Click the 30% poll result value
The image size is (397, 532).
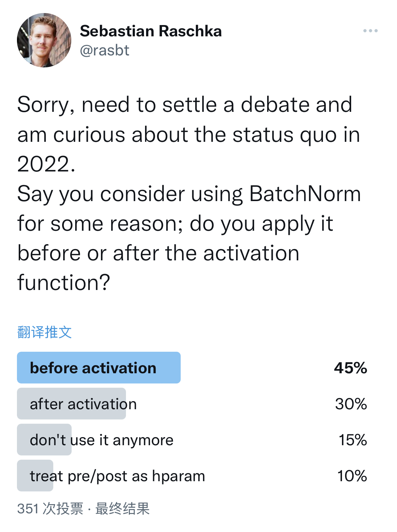[351, 404]
